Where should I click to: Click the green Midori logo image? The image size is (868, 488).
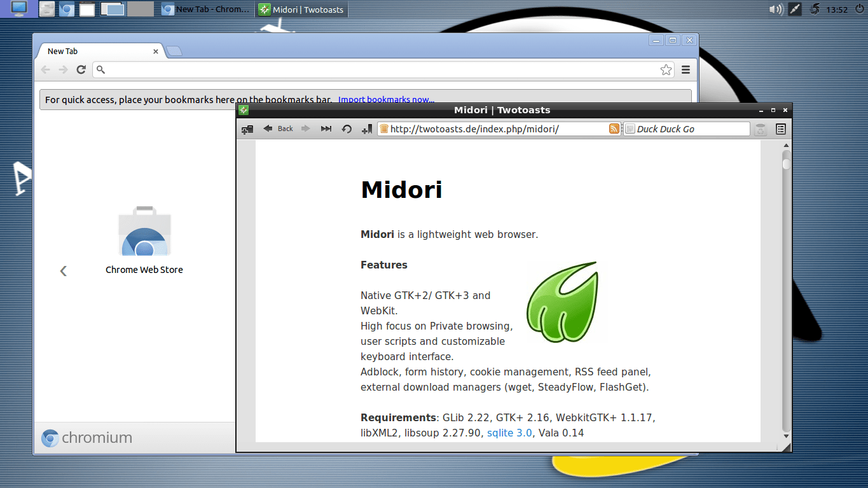point(562,302)
